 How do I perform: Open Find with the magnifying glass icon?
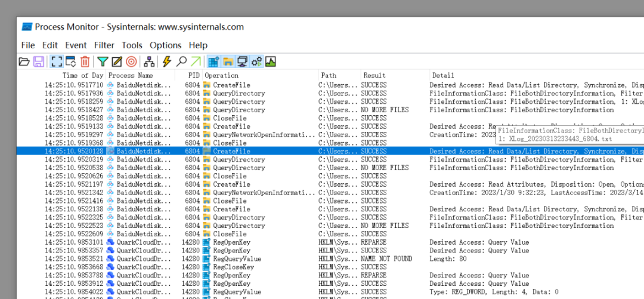[x=181, y=61]
